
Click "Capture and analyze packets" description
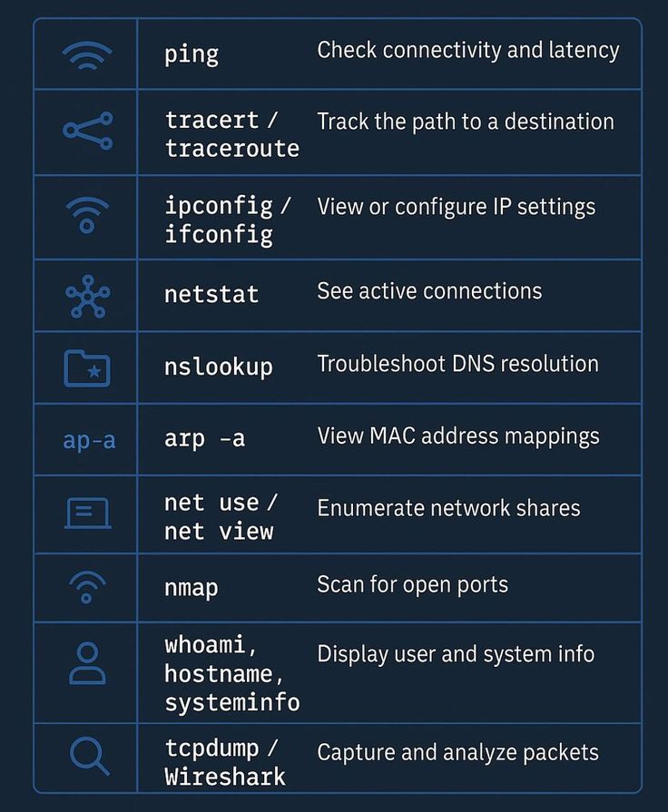pos(457,752)
